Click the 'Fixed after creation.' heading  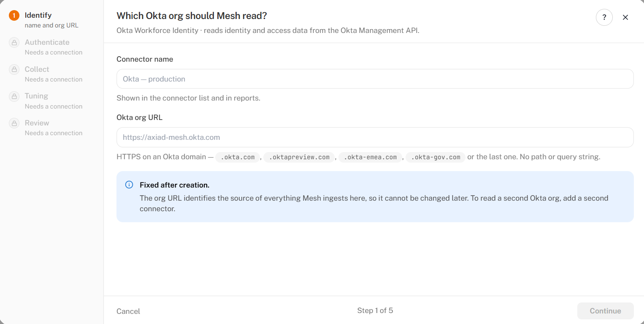[x=174, y=185]
